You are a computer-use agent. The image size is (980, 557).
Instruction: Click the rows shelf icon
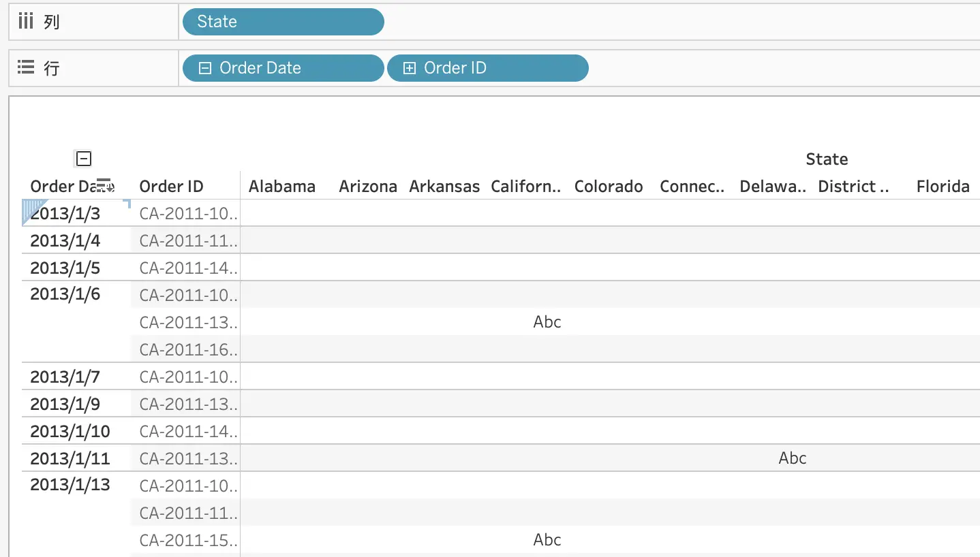click(x=26, y=67)
